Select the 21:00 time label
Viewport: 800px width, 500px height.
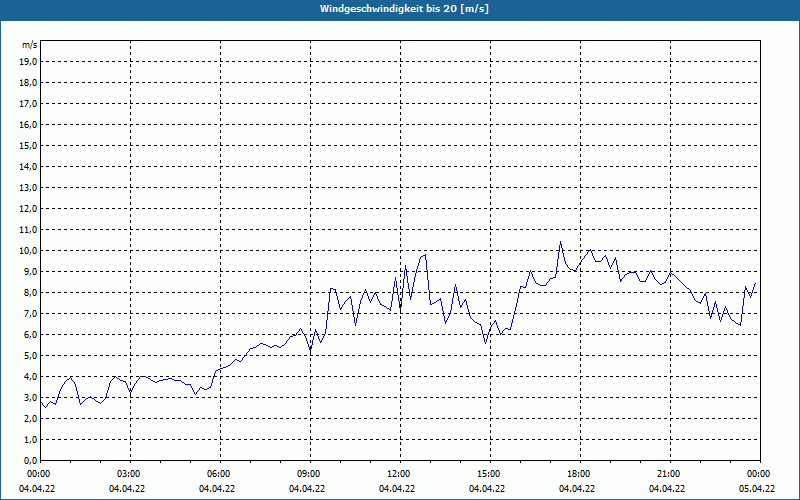pyautogui.click(x=670, y=474)
